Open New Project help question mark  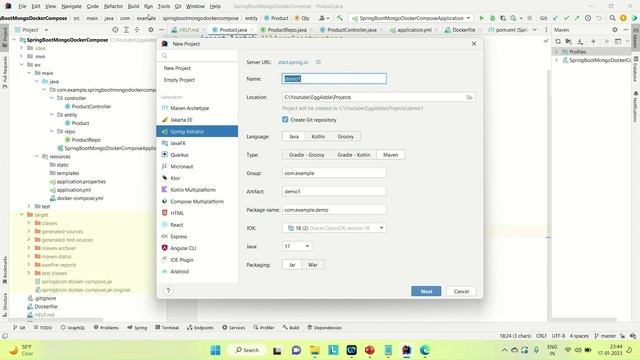pyautogui.click(x=168, y=291)
